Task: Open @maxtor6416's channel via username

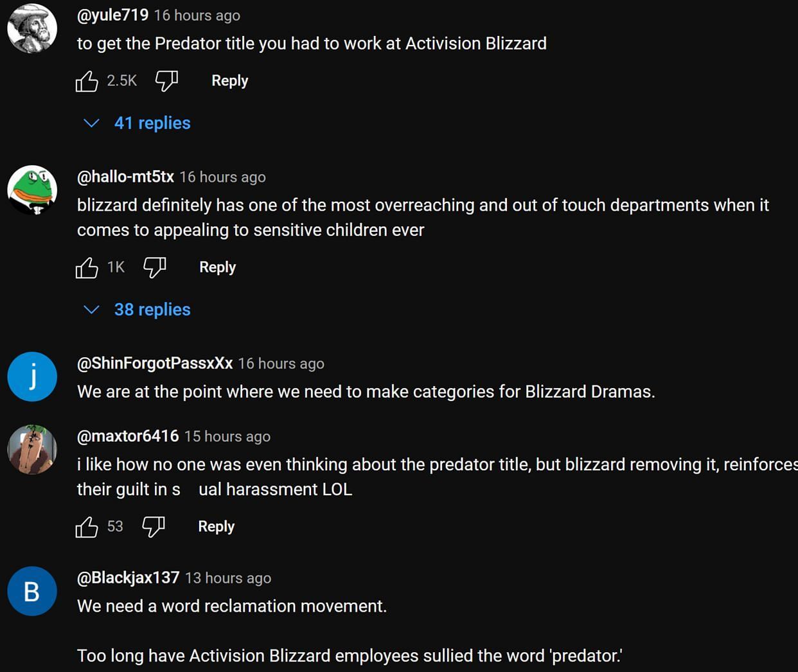Action: pos(128,436)
